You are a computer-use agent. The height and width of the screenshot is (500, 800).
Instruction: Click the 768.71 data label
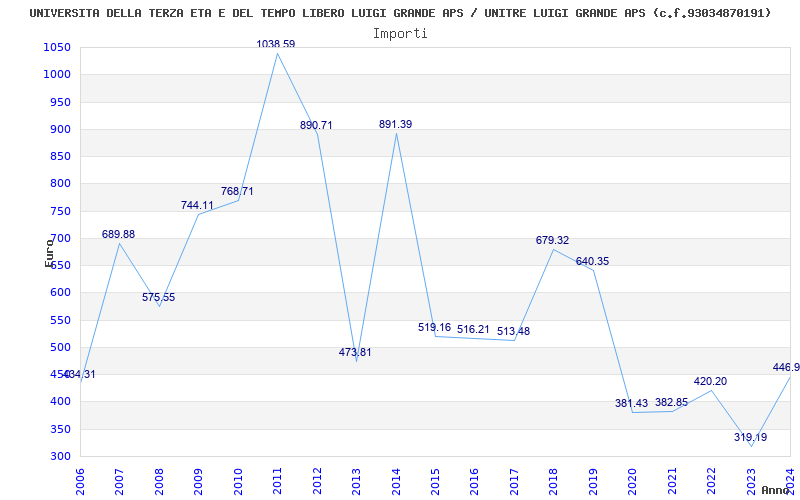click(237, 191)
